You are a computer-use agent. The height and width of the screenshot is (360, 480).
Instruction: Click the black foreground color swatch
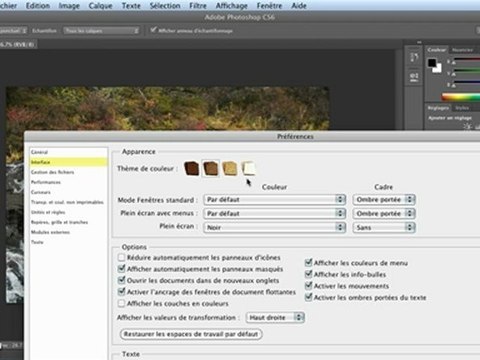[432, 62]
